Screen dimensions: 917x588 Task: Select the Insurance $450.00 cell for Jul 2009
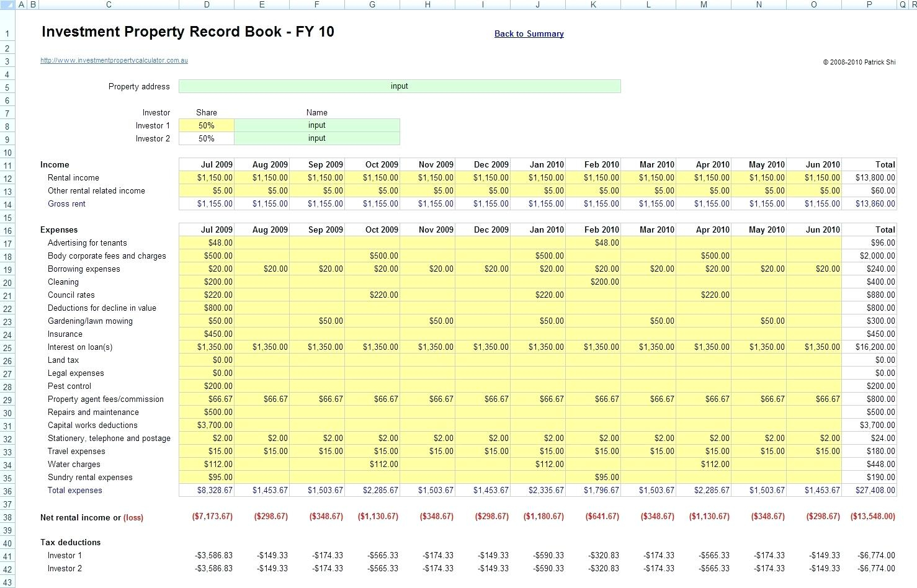(207, 334)
